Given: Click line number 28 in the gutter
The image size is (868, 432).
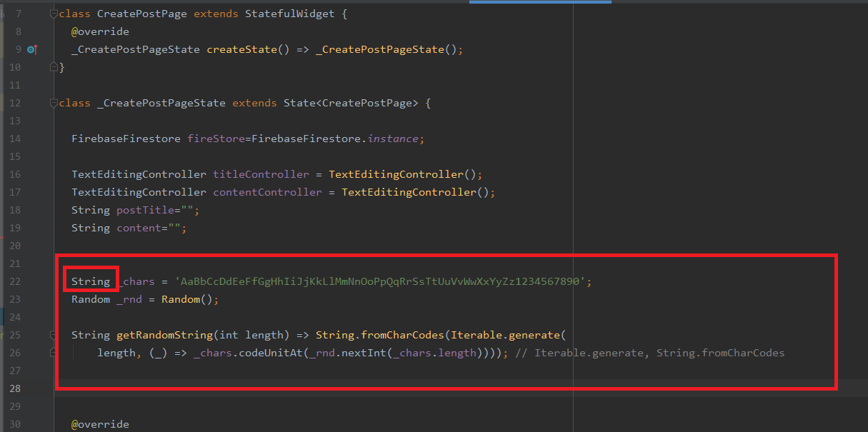Looking at the screenshot, I should pos(14,388).
